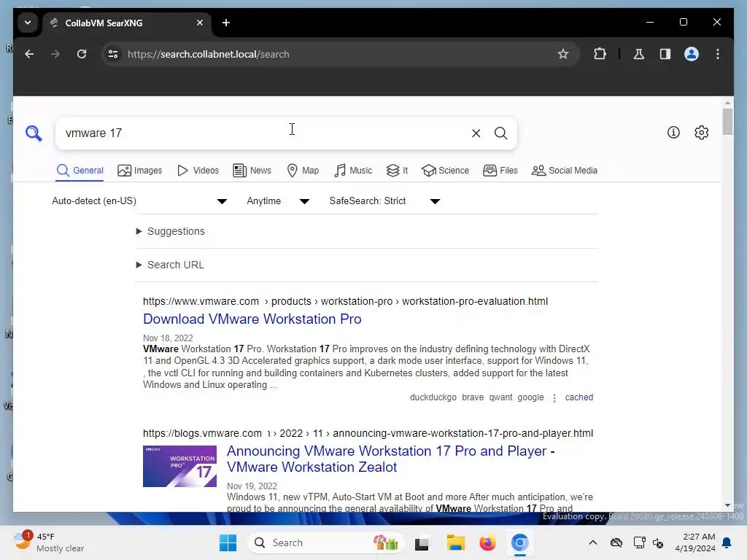Open the taskbar clock and date

coord(695,542)
